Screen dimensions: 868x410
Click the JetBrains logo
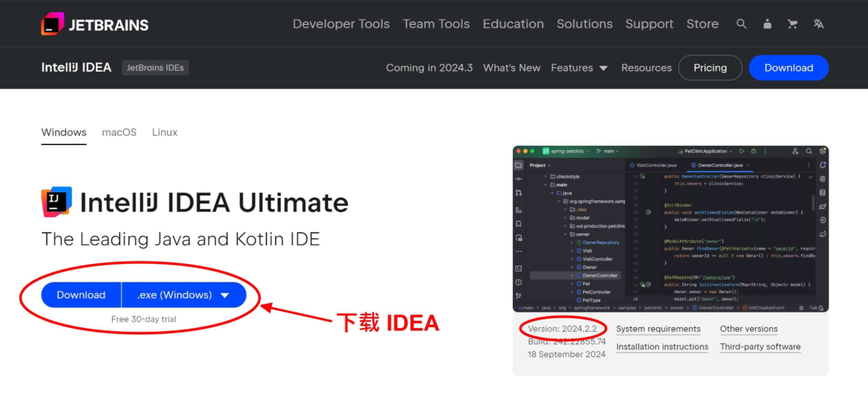tap(95, 24)
